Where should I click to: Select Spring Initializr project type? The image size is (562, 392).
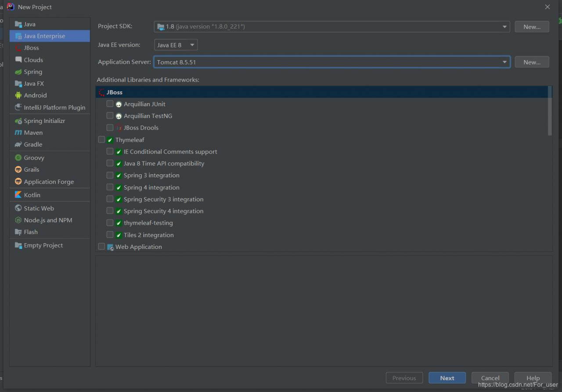[x=50, y=121]
